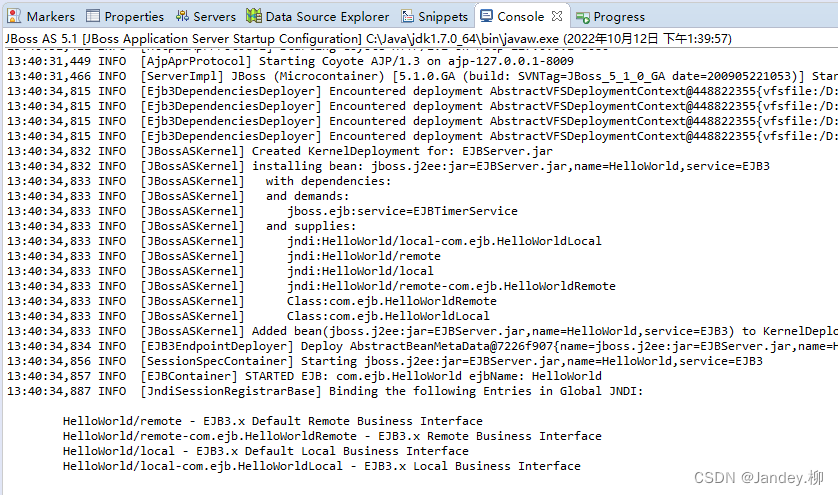Viewport: 838px width, 495px height.
Task: Open the Markers tab
Action: 41,17
